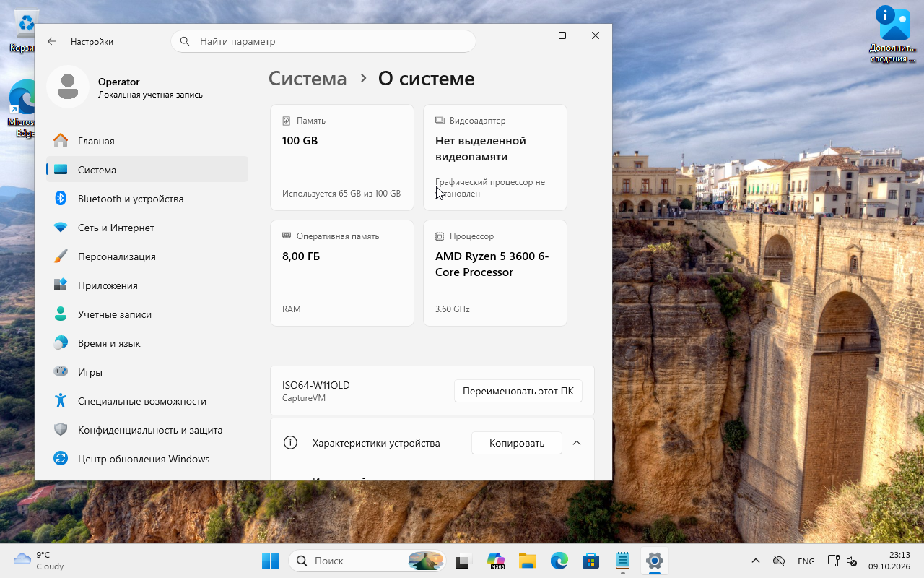Click the muted volume tray icon
Viewport: 924px width, 578px height.
point(852,561)
